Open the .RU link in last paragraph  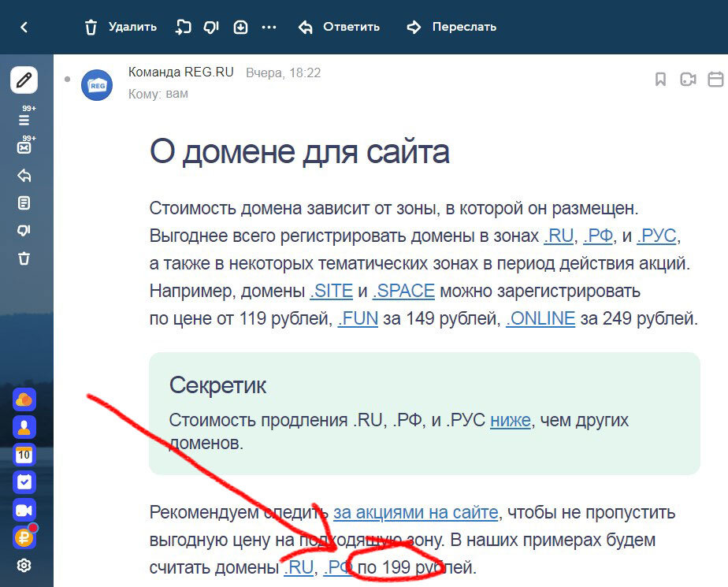(299, 567)
